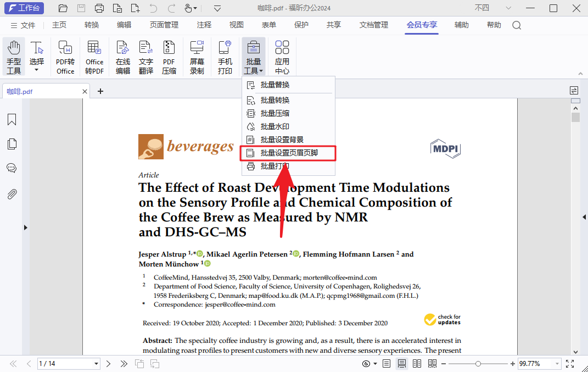588x372 pixels.
Task: Expand the 选择 tool dropdown arrow
Action: pyautogui.click(x=37, y=70)
